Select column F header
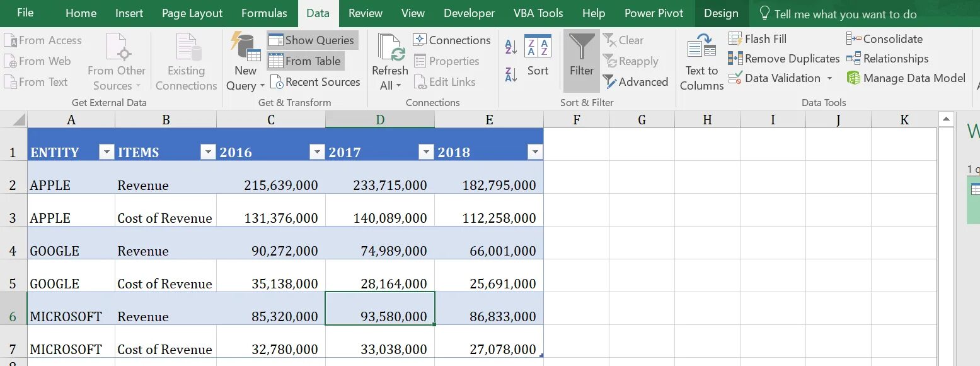The height and width of the screenshot is (366, 980). [x=577, y=120]
